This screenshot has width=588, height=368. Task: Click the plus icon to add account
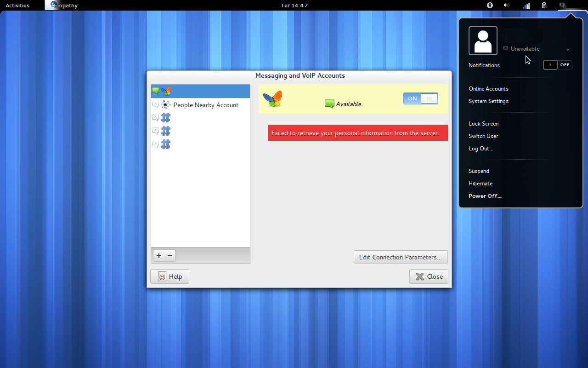[x=159, y=256]
